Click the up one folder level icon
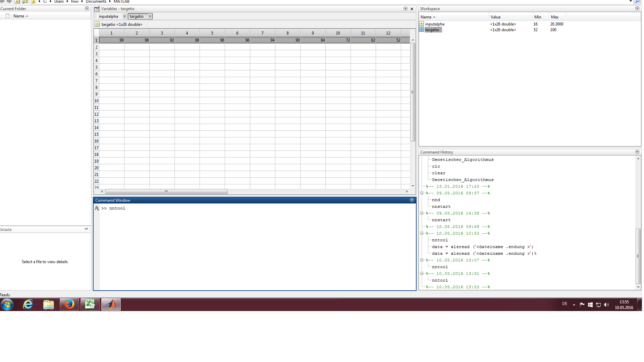 coord(17,2)
